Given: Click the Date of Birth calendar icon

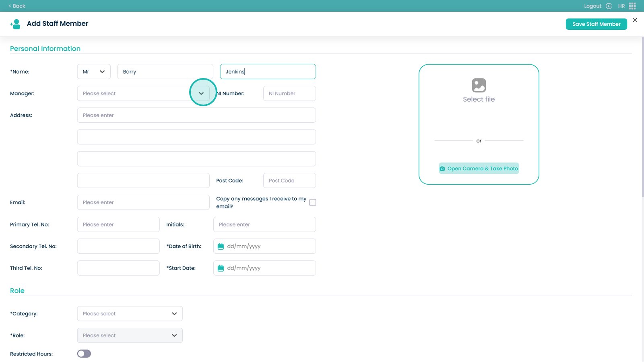Looking at the screenshot, I should tap(221, 247).
